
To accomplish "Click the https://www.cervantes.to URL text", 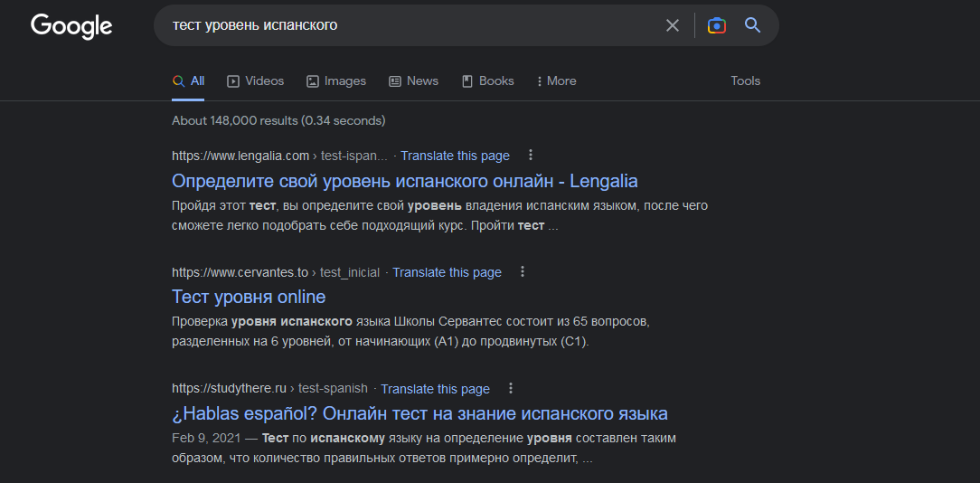I will 240,273.
